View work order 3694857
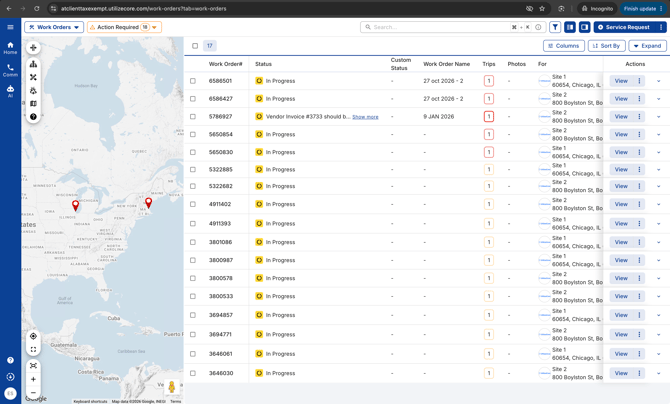Viewport: 670px width, 404px height. tap(621, 315)
